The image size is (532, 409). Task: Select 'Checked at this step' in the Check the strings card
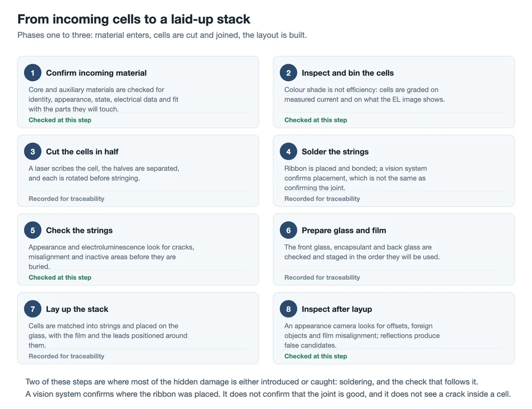pos(60,278)
